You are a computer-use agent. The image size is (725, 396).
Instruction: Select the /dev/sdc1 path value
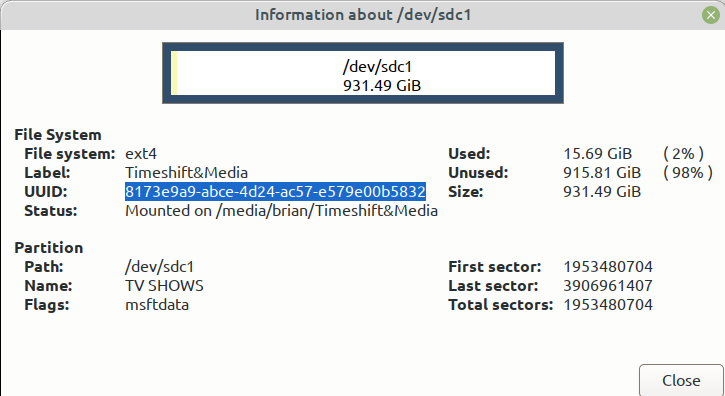coord(160,267)
